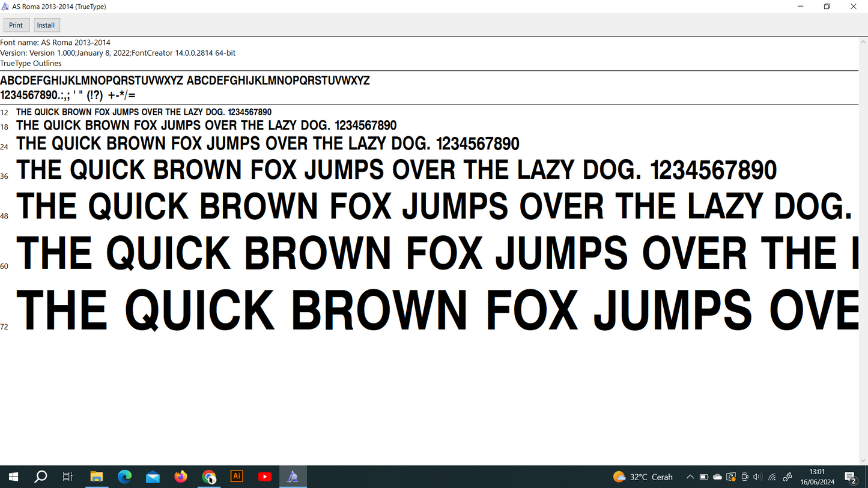Open the weather widget showing 32°C Cerah
Image resolution: width=868 pixels, height=488 pixels.
(x=643, y=477)
